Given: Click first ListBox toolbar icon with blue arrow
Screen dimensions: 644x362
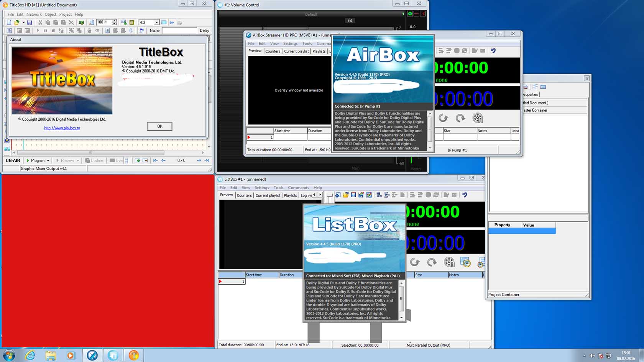Looking at the screenshot, I should click(338, 195).
